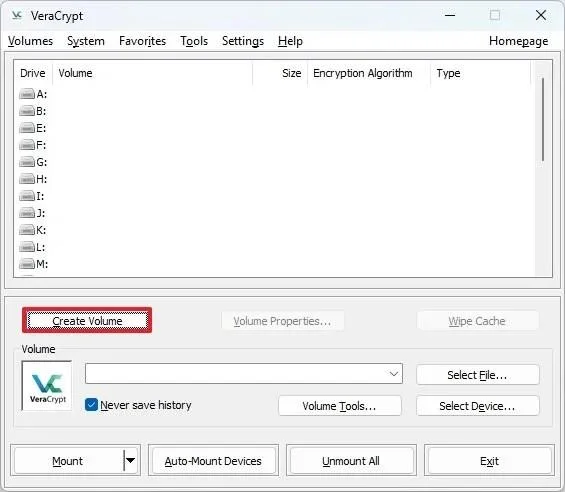Click the VeraCrypt logo in Volume group
The width and height of the screenshot is (565, 492).
tap(47, 386)
